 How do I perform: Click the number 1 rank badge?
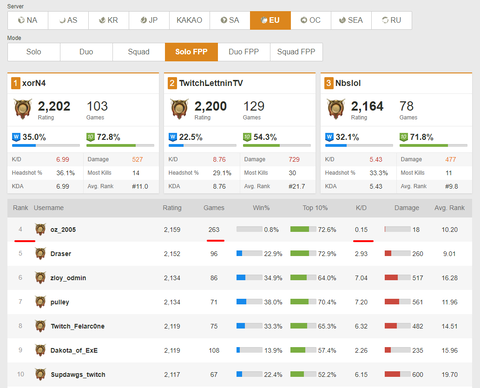[x=15, y=83]
